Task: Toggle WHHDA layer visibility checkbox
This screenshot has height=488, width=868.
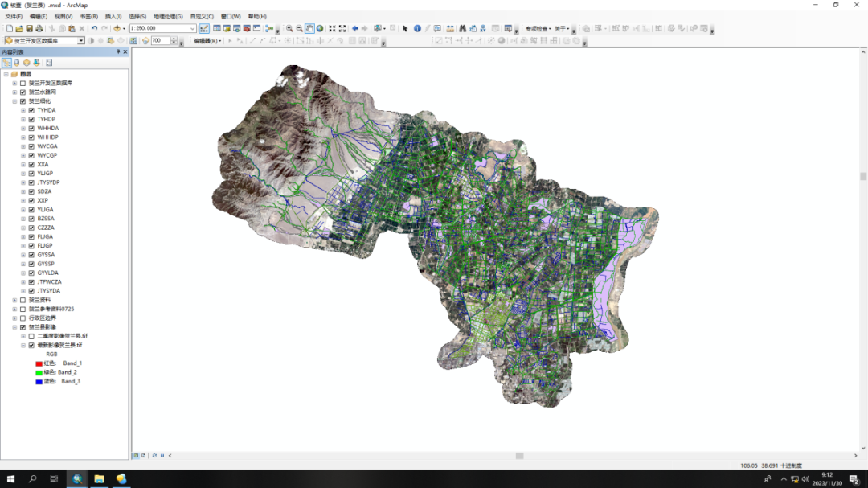Action: point(31,129)
